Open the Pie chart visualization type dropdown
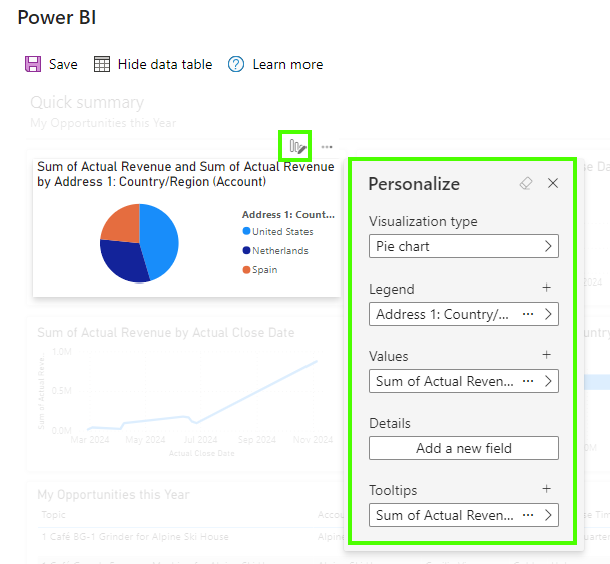 click(x=463, y=246)
